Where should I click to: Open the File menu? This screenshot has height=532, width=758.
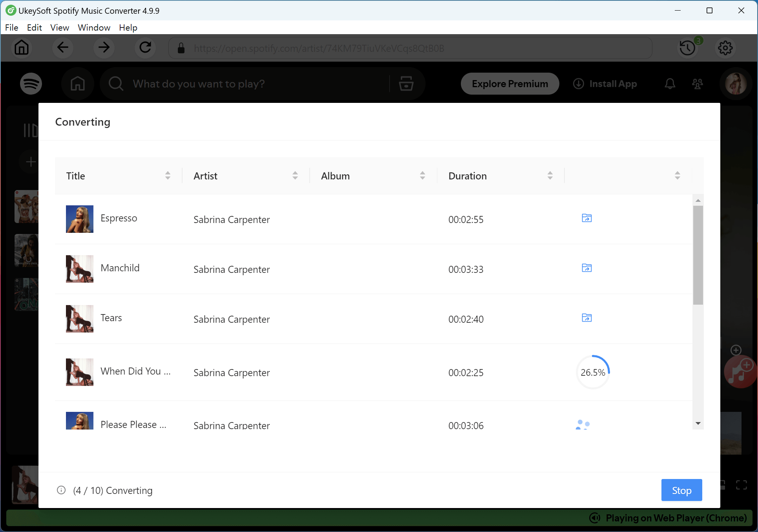(11, 27)
